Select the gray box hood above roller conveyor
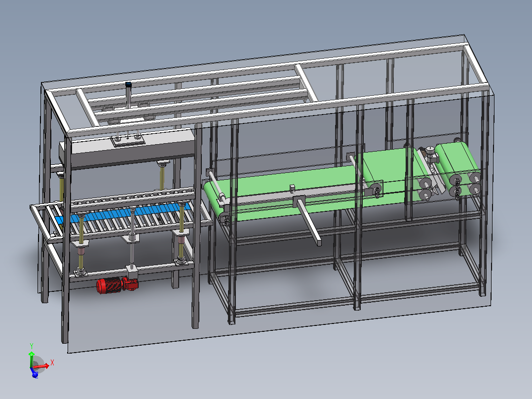 coord(126,149)
